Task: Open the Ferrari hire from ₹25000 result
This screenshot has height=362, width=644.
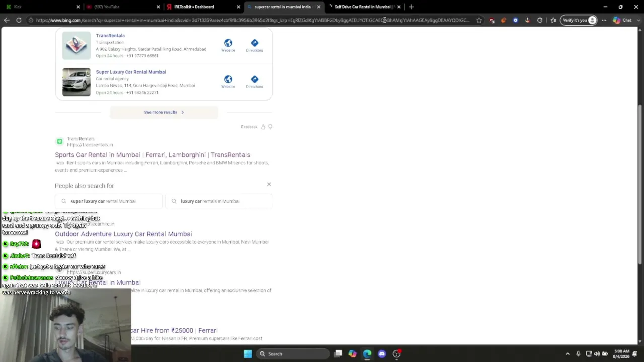Action: tap(174, 330)
